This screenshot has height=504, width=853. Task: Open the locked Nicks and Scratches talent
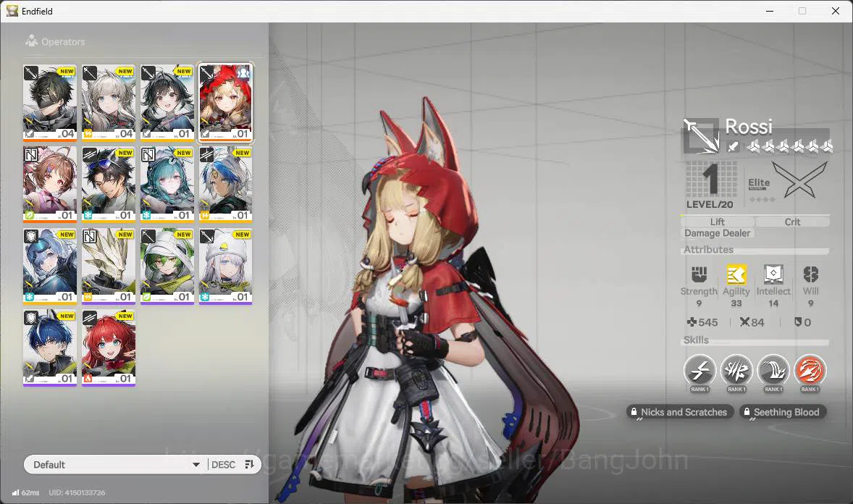tap(679, 412)
